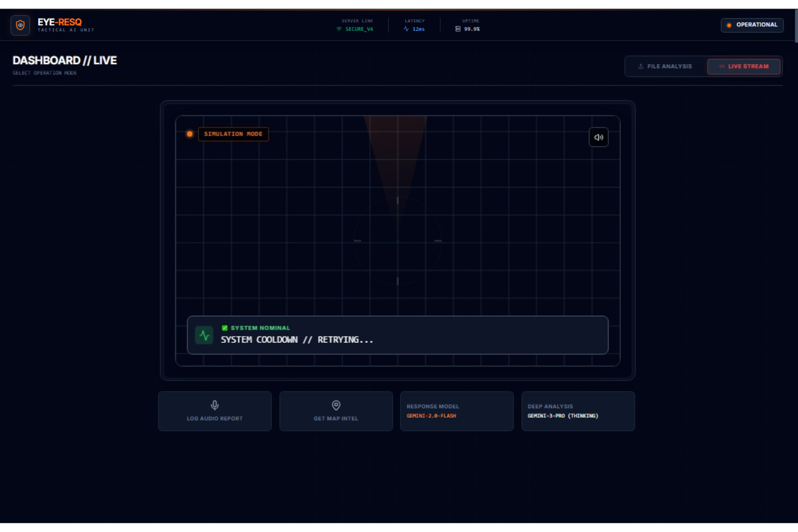Open the Deep Analysis Gemini-3-Pro card
This screenshot has height=532, width=798.
(578, 411)
